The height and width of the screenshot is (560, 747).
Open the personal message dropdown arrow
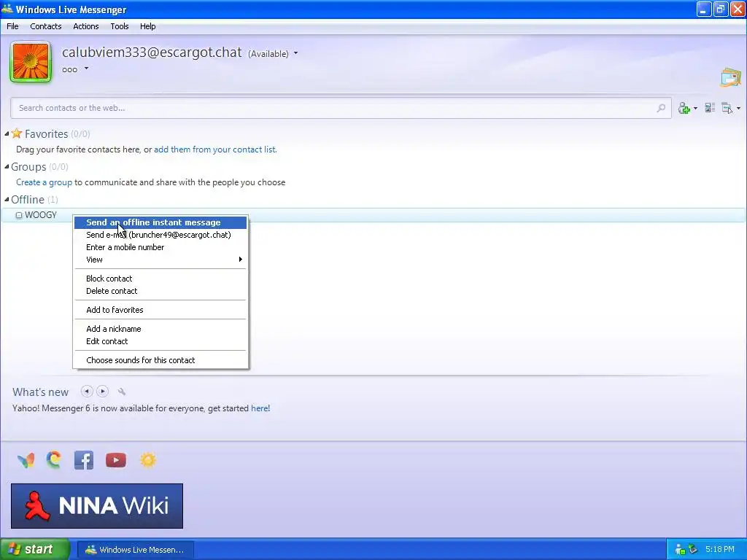coord(86,69)
